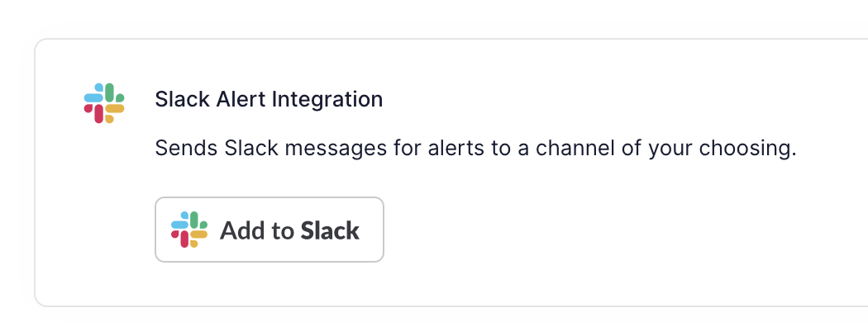Click the words Add to in the button

pos(257,230)
